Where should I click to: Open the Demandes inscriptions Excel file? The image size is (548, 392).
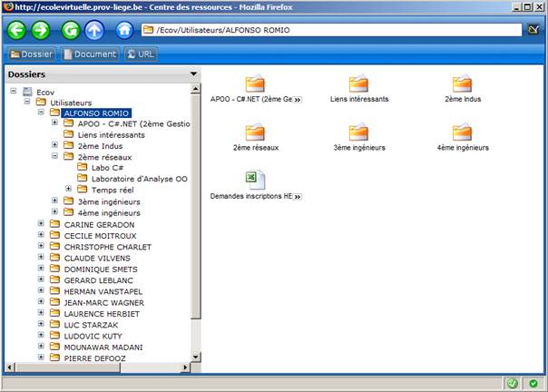pyautogui.click(x=255, y=180)
